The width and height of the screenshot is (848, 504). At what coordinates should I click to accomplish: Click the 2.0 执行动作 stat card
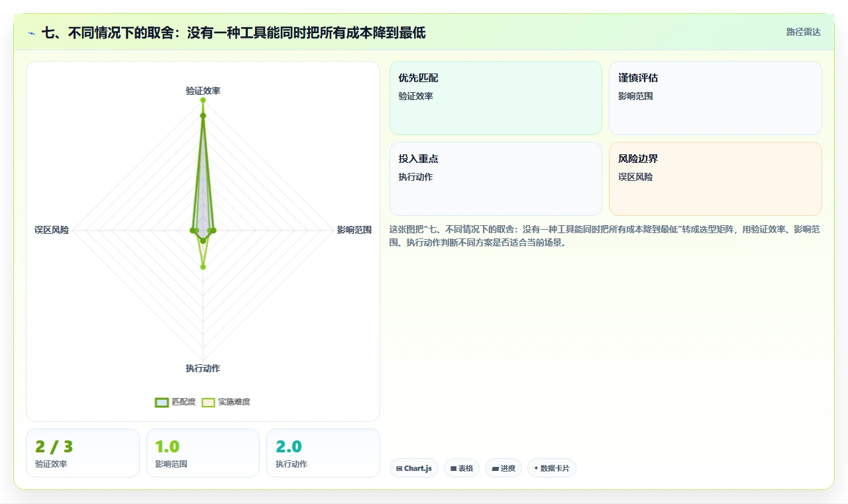pyautogui.click(x=323, y=453)
